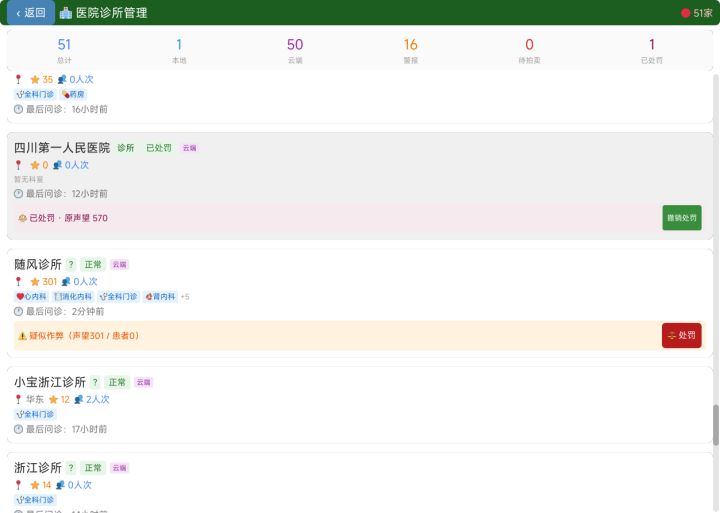Click the star icon beside 14
Image resolution: width=720 pixels, height=513 pixels.
(35, 485)
